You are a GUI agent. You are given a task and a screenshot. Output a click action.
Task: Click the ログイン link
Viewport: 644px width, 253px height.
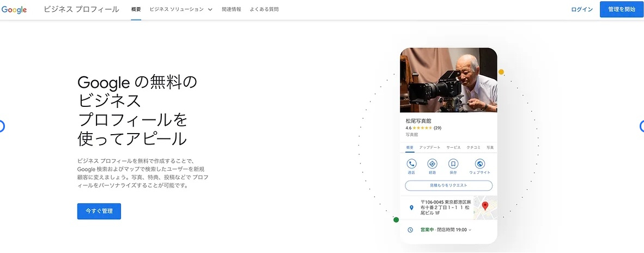click(582, 9)
